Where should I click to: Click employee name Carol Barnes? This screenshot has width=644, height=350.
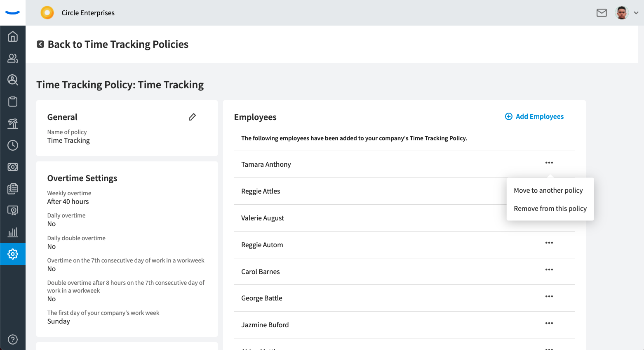point(261,272)
